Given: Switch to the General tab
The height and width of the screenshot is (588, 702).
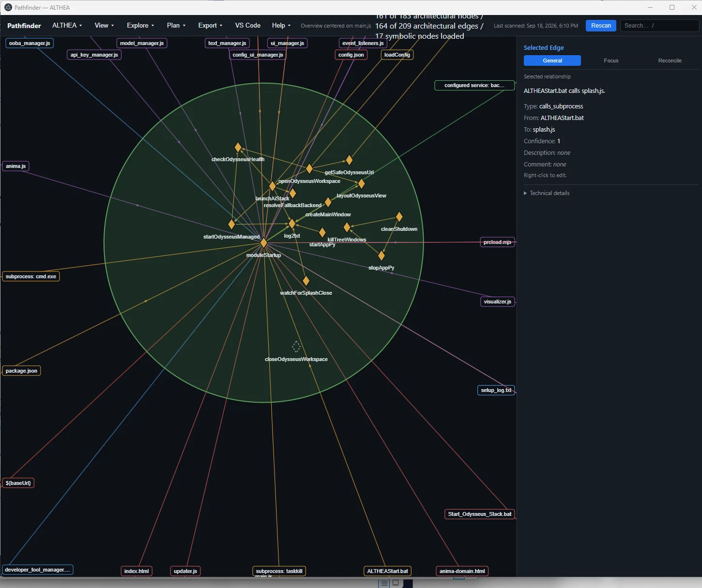Looking at the screenshot, I should tap(552, 60).
